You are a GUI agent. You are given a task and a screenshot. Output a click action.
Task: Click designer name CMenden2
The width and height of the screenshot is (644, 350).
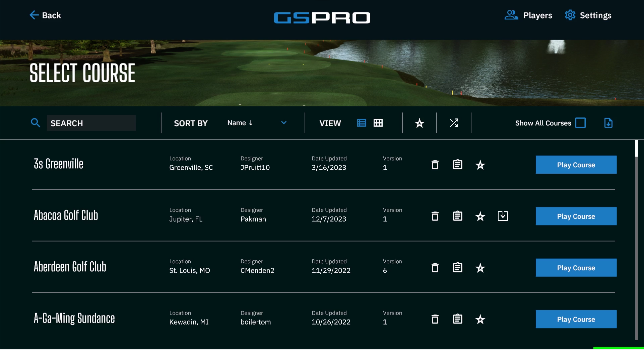pyautogui.click(x=257, y=271)
